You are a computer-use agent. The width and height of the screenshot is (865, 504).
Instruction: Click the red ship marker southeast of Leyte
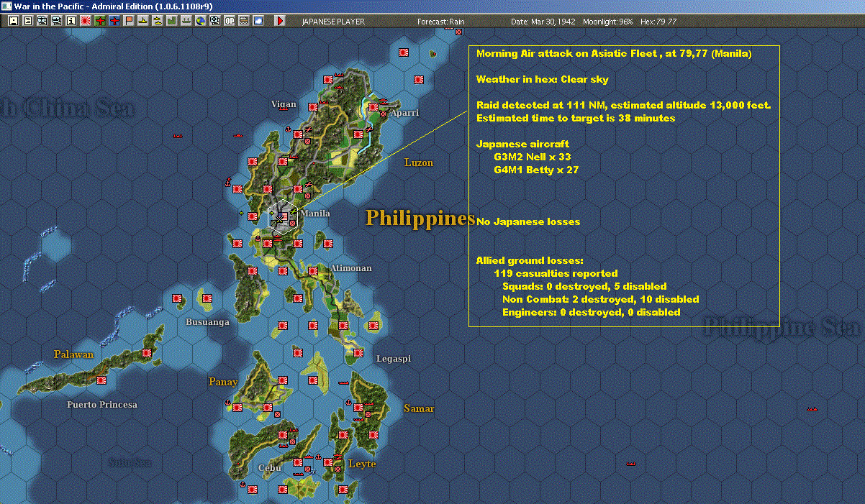[x=631, y=464]
